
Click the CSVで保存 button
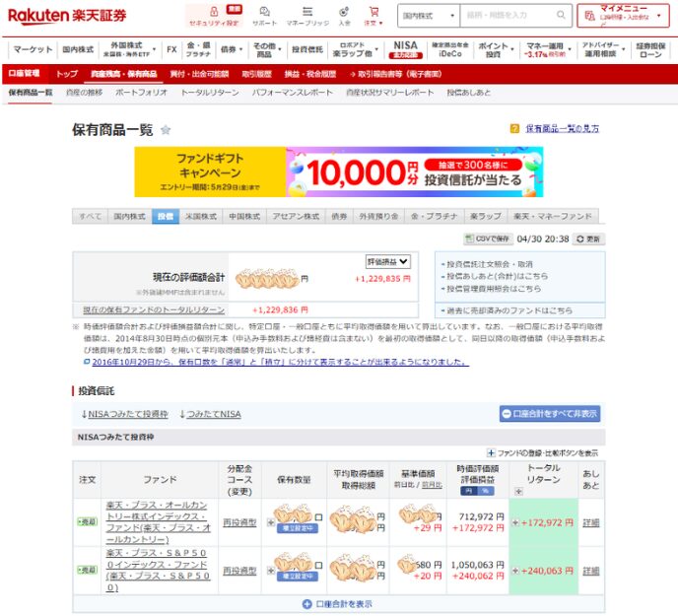coord(488,239)
